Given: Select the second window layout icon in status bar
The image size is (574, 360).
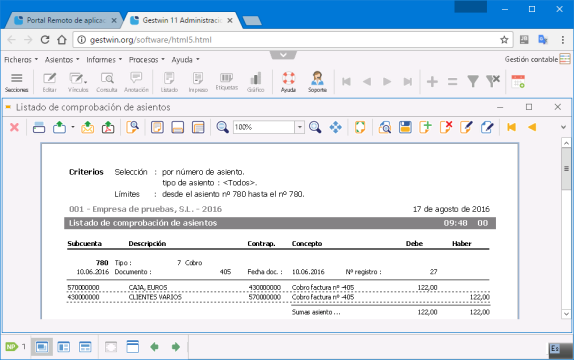Looking at the screenshot, I should click(x=64, y=347).
